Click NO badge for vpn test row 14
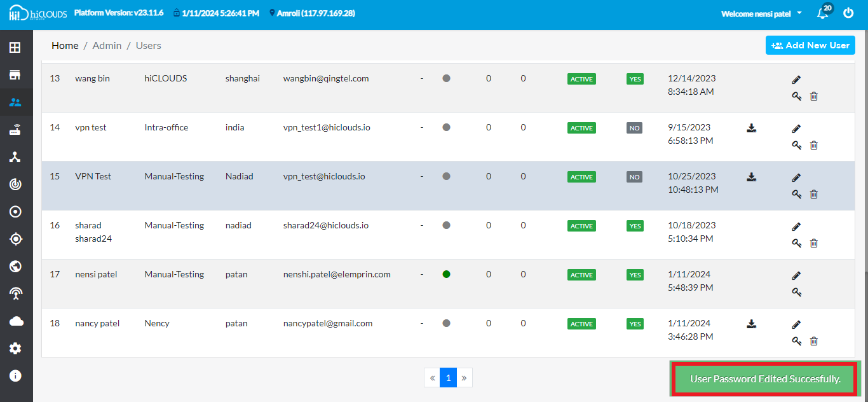This screenshot has width=868, height=402. coord(634,128)
